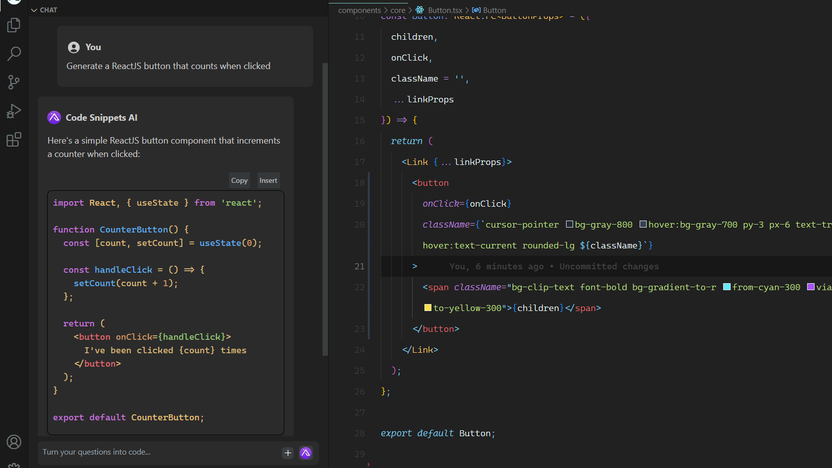Open the from-cyan-300 color swatch
832x468 pixels.
tap(727, 287)
